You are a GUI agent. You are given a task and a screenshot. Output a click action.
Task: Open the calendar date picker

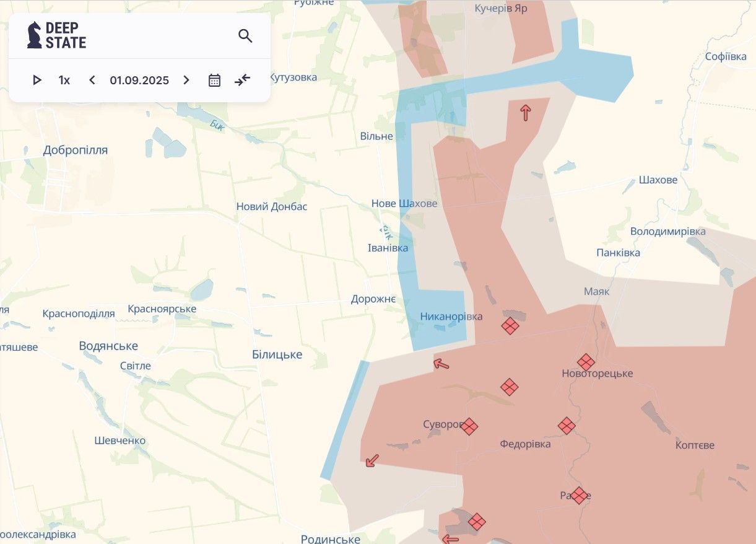[x=214, y=80]
